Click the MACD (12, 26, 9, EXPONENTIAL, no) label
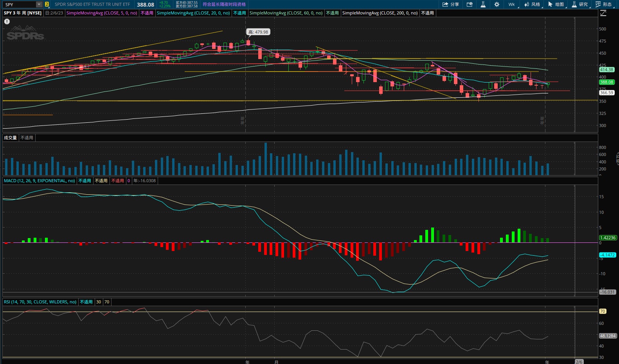Screen dimensions: 619x364 click(x=40, y=181)
